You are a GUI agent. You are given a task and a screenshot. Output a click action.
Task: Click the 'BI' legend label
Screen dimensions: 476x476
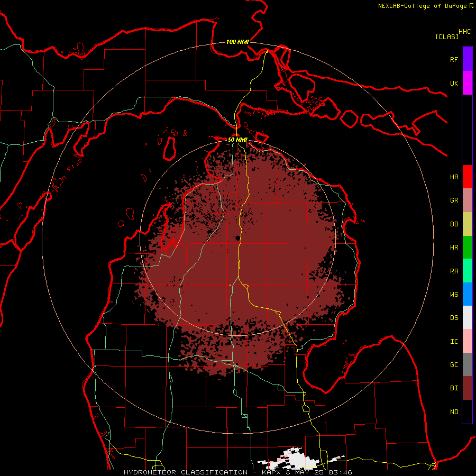[x=454, y=388]
